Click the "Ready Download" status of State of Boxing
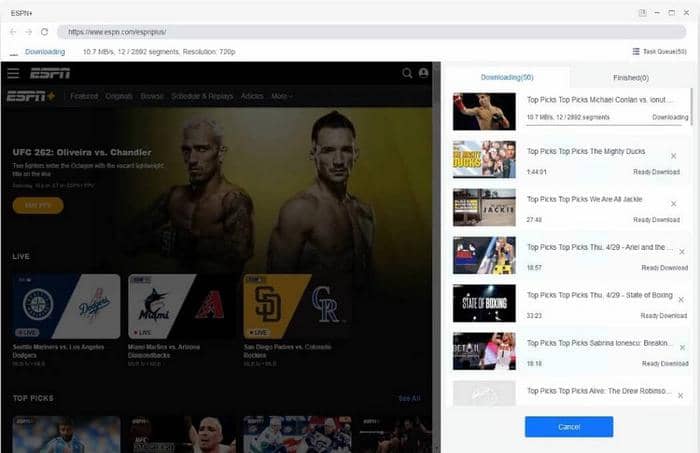Viewport: 700px width, 453px height. pos(663,316)
